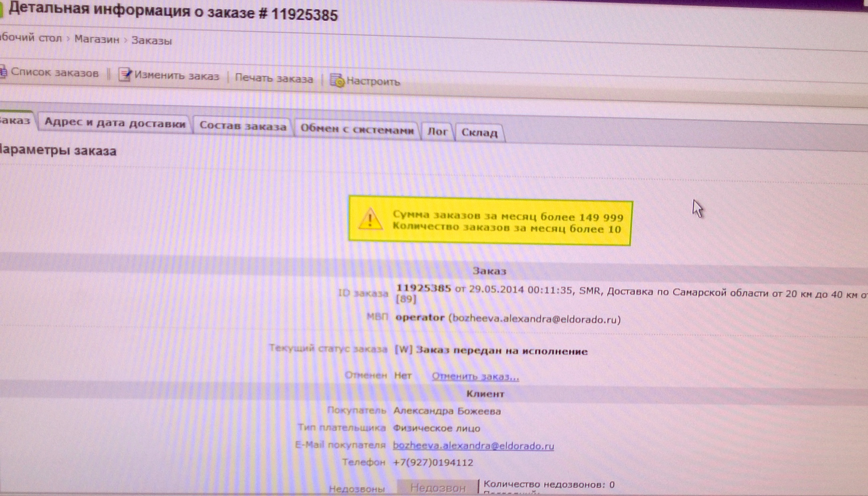Image resolution: width=868 pixels, height=496 pixels.
Task: Click the edit order pencil icon
Action: coord(125,75)
